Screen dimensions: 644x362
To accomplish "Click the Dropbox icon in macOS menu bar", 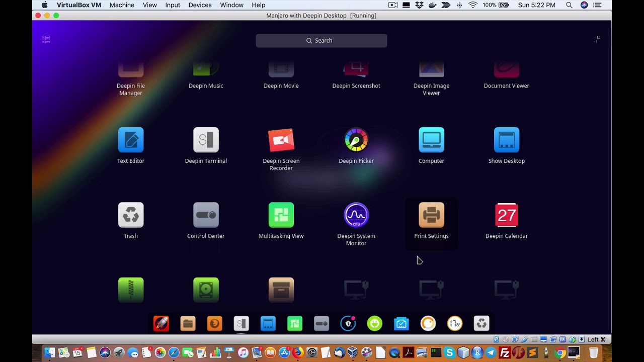I will 419,5.
